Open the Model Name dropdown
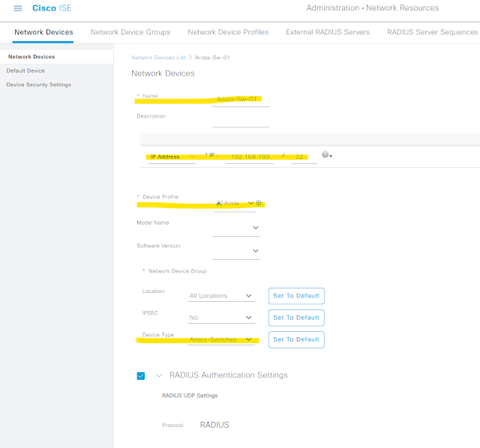The width and height of the screenshot is (480, 448). pyautogui.click(x=236, y=228)
